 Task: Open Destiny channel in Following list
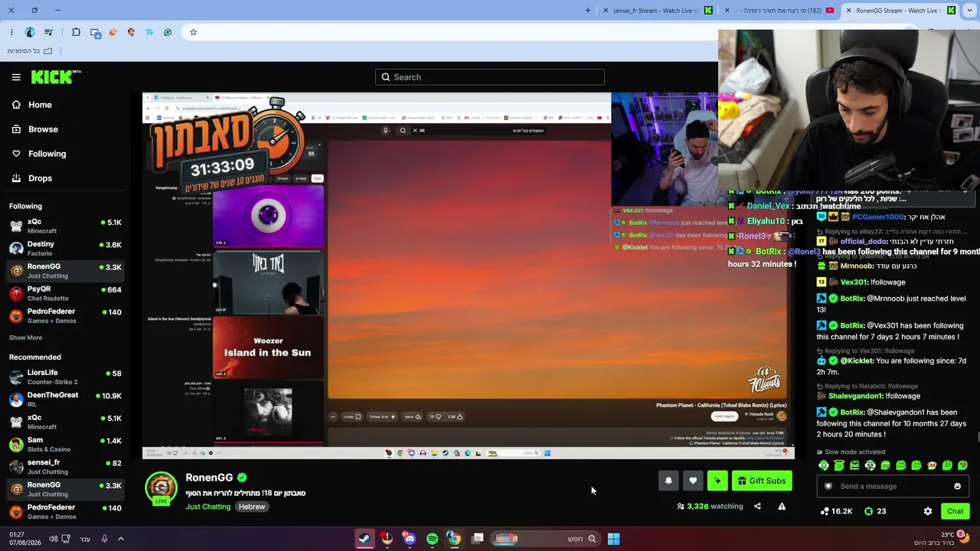pos(66,249)
